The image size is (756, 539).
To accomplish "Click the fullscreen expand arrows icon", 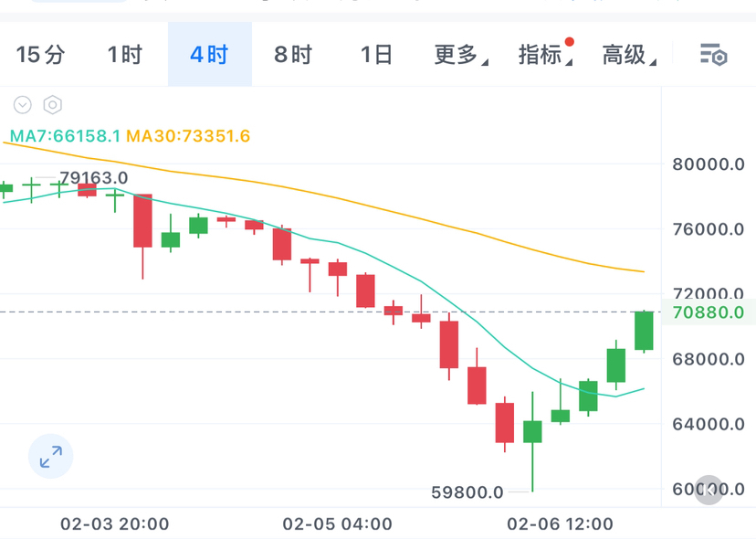I will (51, 456).
